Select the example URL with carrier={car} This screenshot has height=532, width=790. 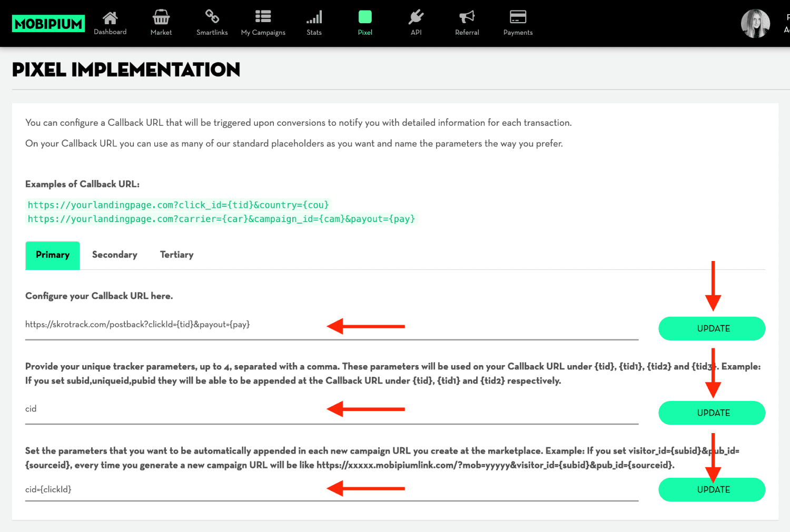222,219
